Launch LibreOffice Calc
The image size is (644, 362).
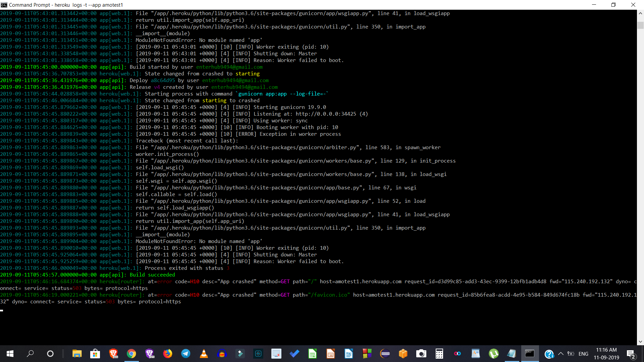pyautogui.click(x=313, y=354)
